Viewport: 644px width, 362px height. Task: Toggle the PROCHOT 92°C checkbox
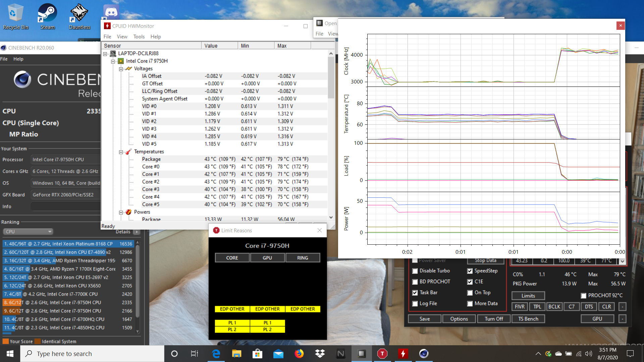tap(584, 296)
